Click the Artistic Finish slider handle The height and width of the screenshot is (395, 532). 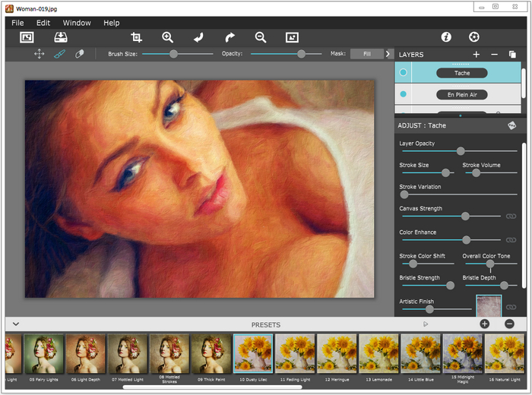[x=429, y=309]
